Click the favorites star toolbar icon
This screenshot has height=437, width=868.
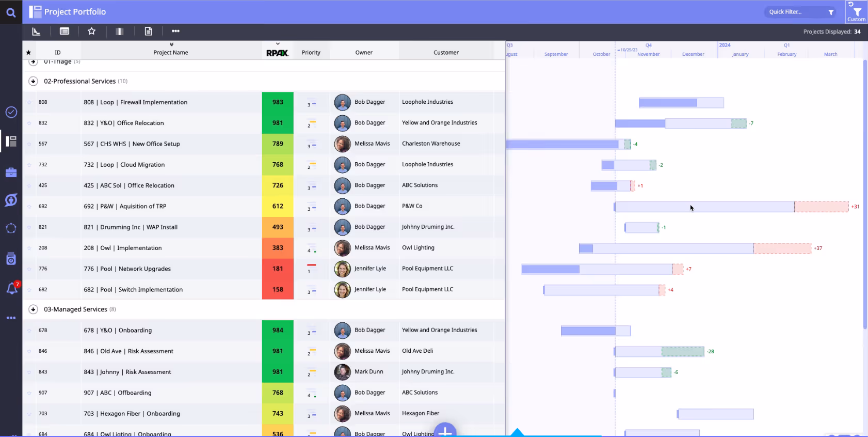[x=92, y=31]
